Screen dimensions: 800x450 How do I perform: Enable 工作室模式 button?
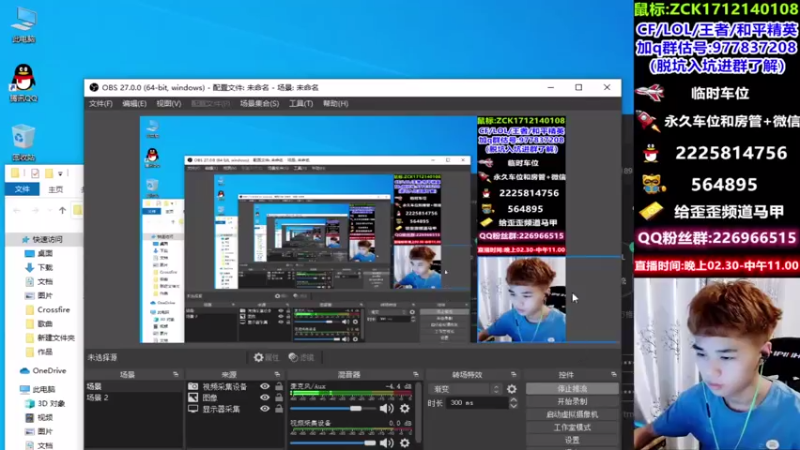572,427
